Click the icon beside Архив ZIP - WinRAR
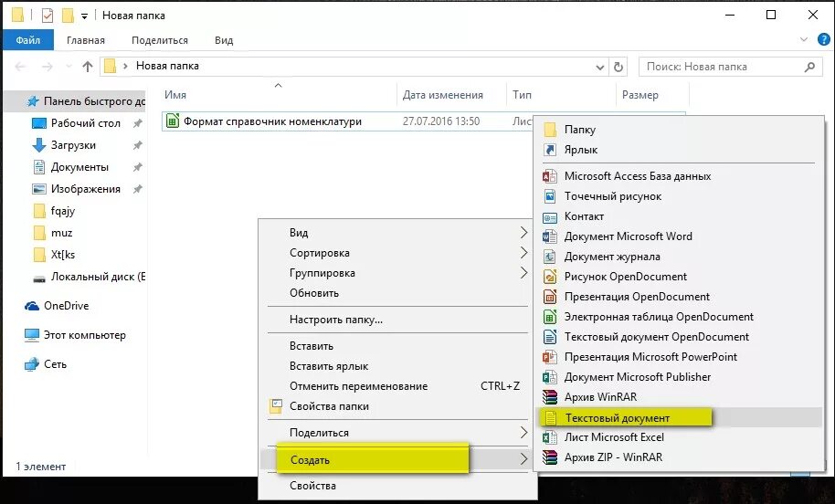Screen dimensions: 835x504 click(x=550, y=457)
